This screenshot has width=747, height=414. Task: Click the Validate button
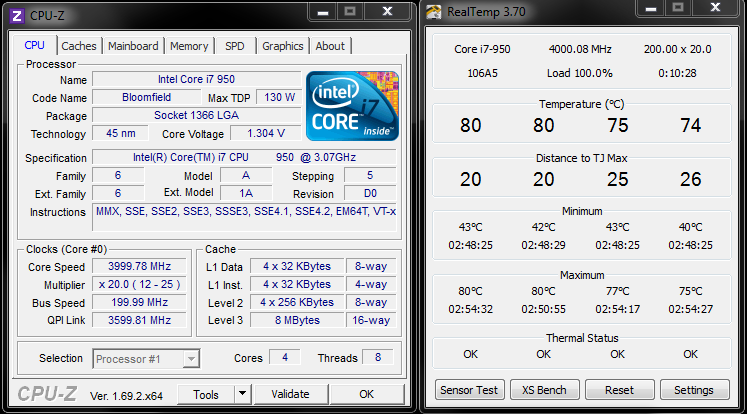tap(291, 394)
